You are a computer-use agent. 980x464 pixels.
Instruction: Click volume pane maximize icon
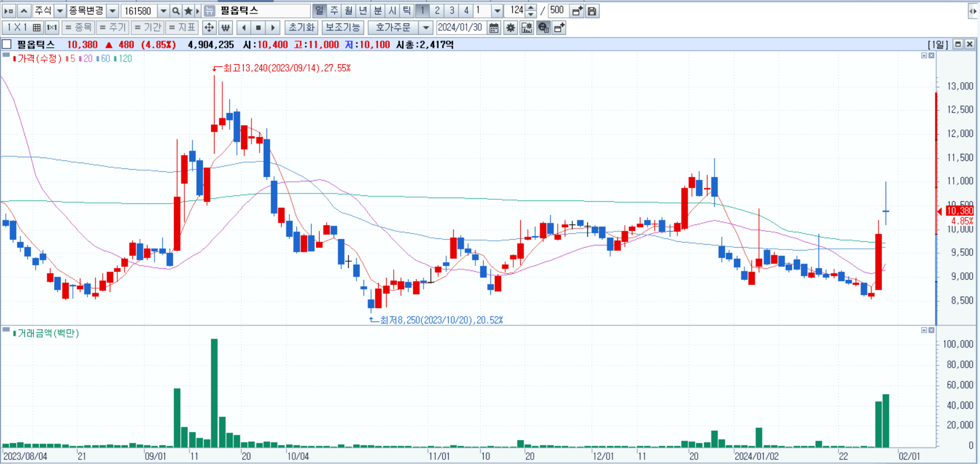click(924, 330)
